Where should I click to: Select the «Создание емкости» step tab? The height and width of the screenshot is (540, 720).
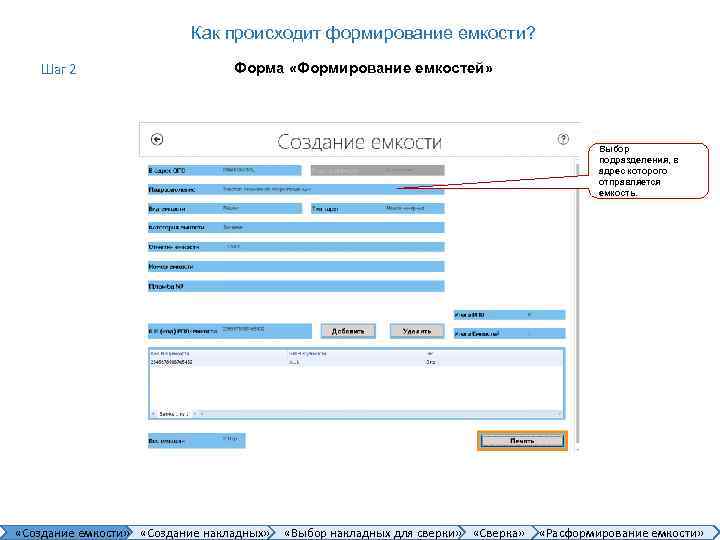(x=67, y=533)
